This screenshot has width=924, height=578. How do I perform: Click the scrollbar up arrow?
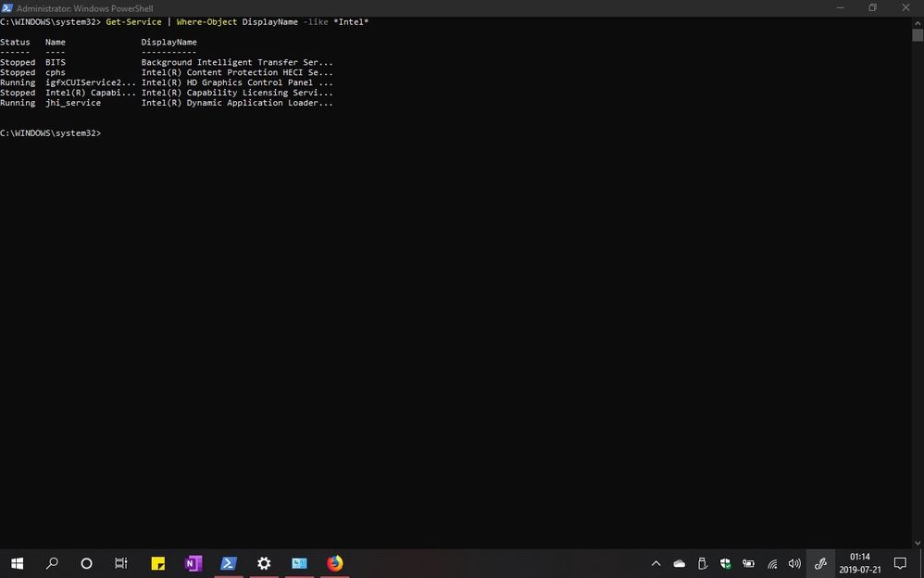point(918,22)
